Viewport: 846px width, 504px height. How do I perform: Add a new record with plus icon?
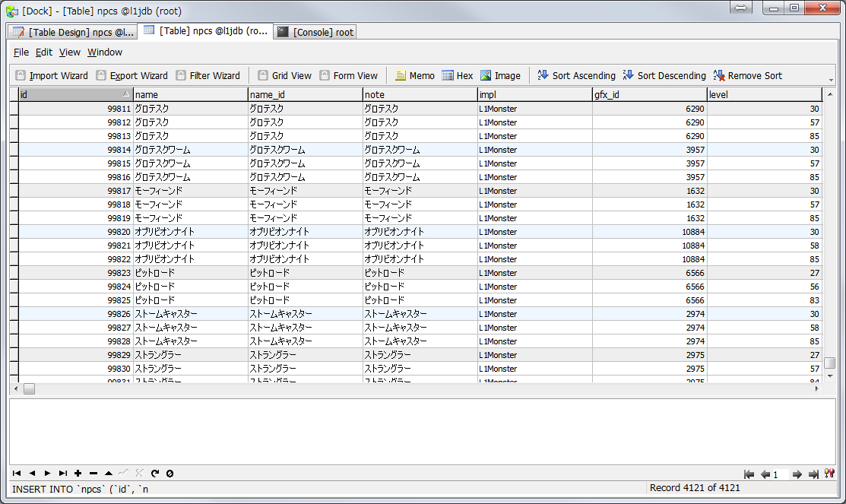pos(78,474)
